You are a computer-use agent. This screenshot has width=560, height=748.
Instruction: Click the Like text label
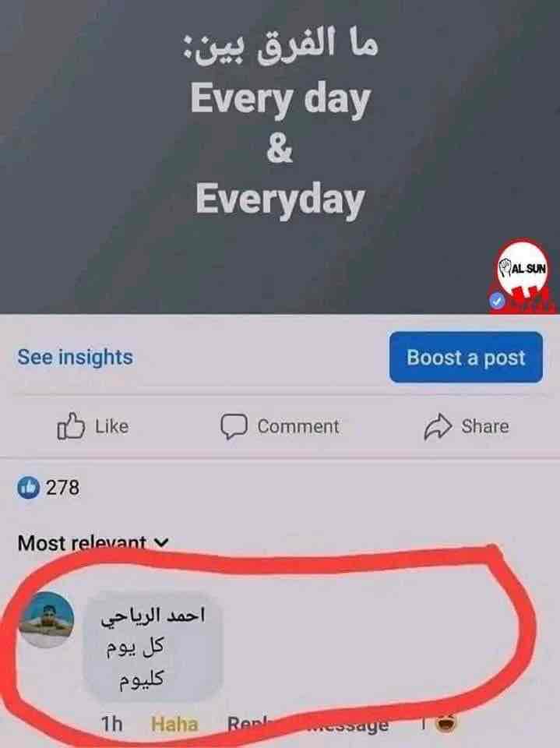111,426
